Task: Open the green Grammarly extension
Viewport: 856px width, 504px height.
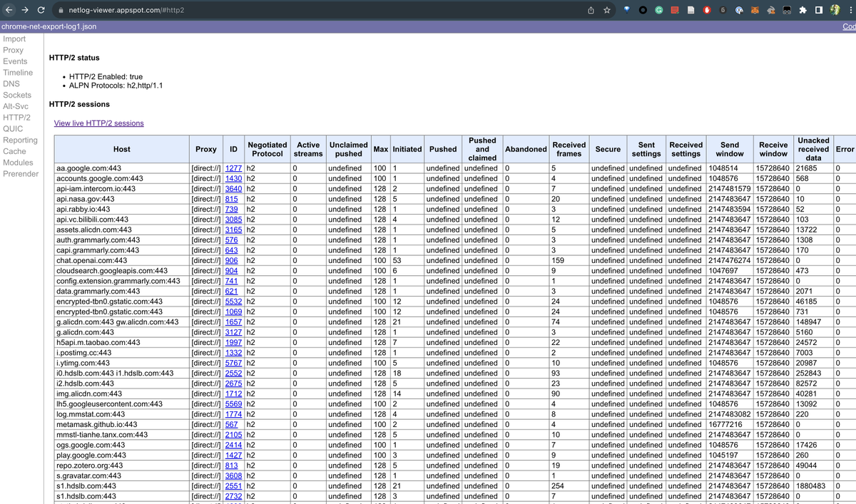Action: click(x=659, y=10)
